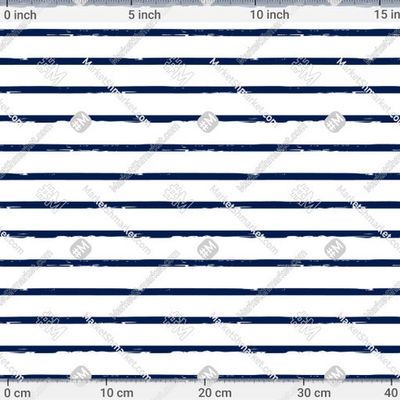The image size is (400, 400).
Task: Click the tick mark above 5 inch label
Action: click(131, 3)
